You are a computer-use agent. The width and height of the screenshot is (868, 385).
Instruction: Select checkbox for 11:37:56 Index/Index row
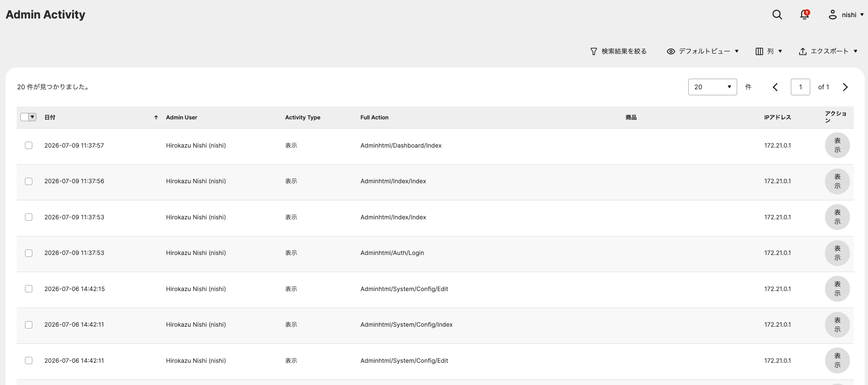click(29, 181)
